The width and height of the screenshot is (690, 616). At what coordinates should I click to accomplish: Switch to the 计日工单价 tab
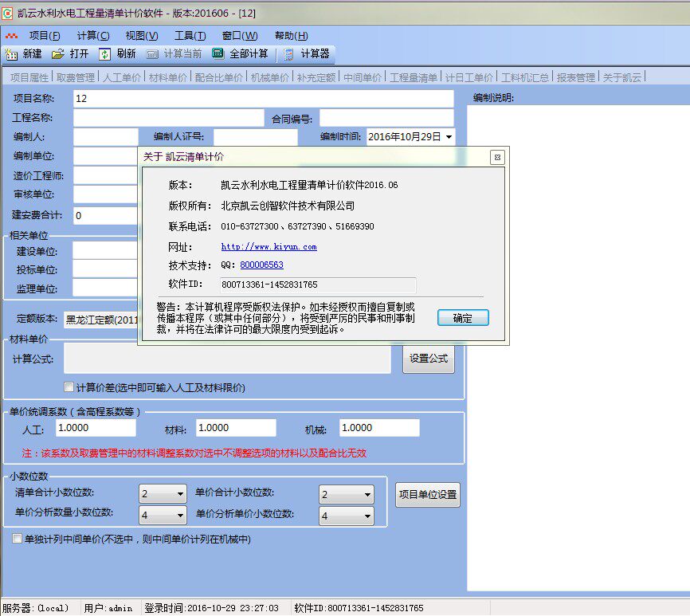[x=469, y=77]
